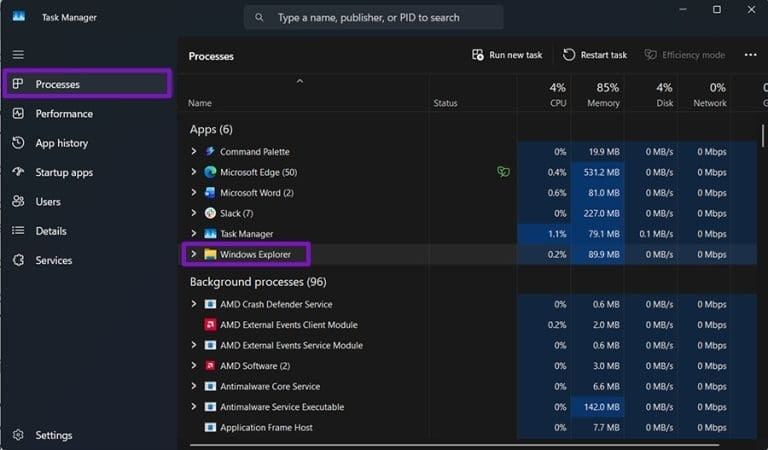Open the Processes tab in sidebar
The width and height of the screenshot is (768, 450).
(88, 84)
